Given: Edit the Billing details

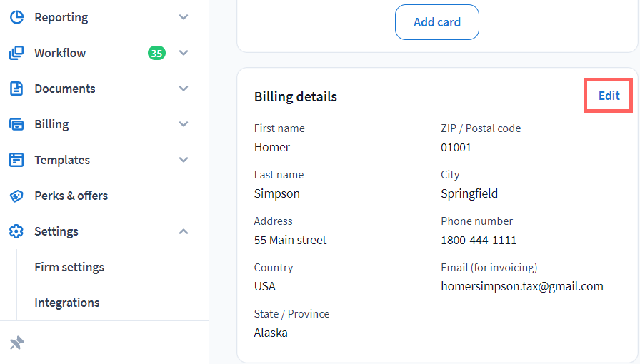Looking at the screenshot, I should [x=609, y=96].
